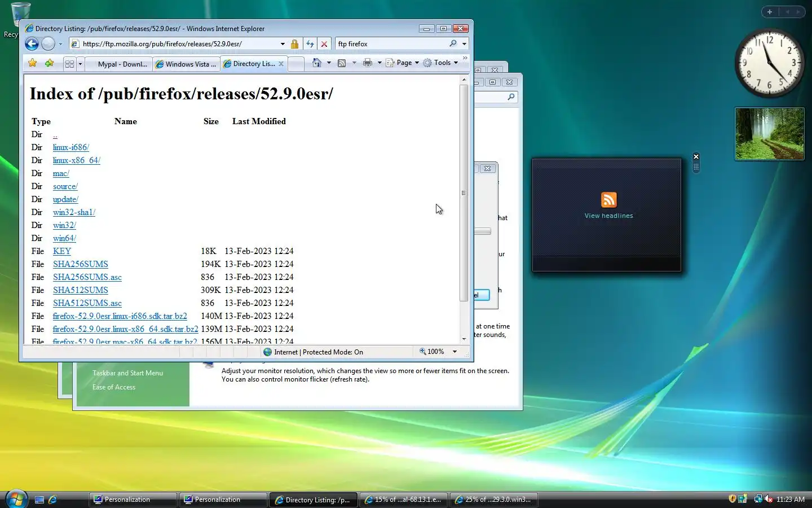Click the SHA256SUMS.asc file link
The height and width of the screenshot is (508, 812).
(x=87, y=277)
